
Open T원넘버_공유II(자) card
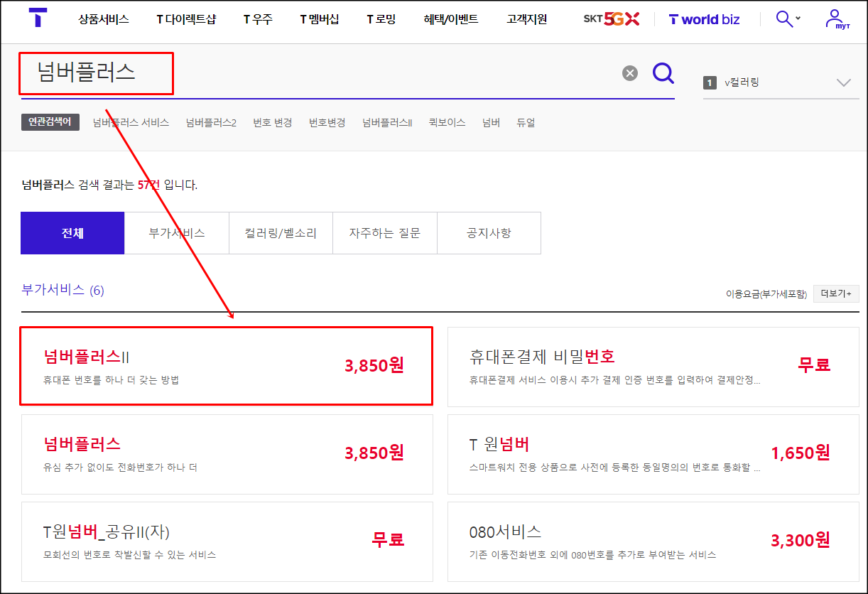[227, 541]
